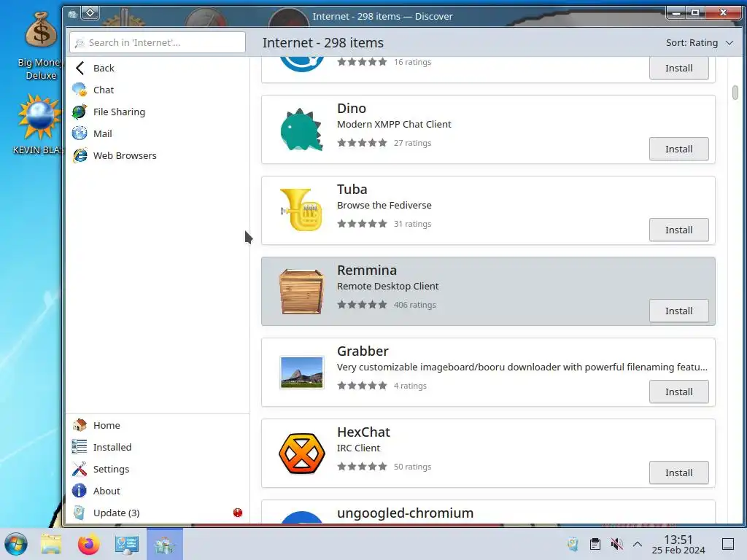This screenshot has height=560, width=747.
Task: Install Grabber downloader
Action: click(x=678, y=392)
